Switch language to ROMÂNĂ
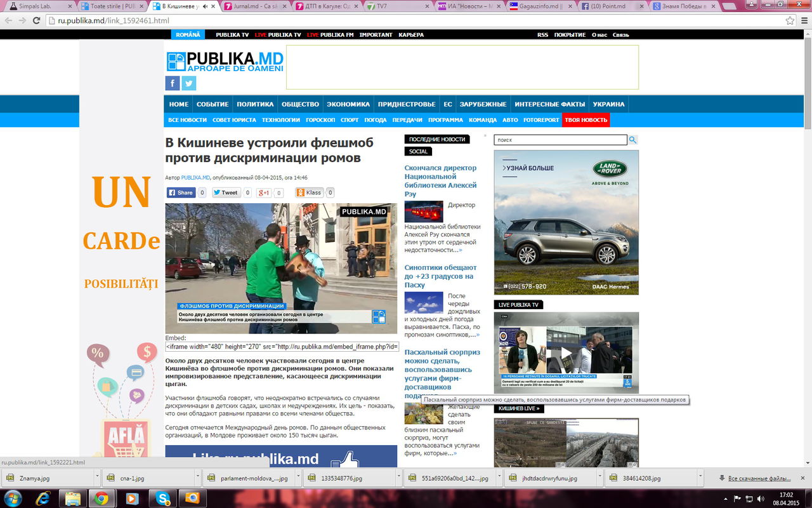The height and width of the screenshot is (508, 812). point(188,34)
